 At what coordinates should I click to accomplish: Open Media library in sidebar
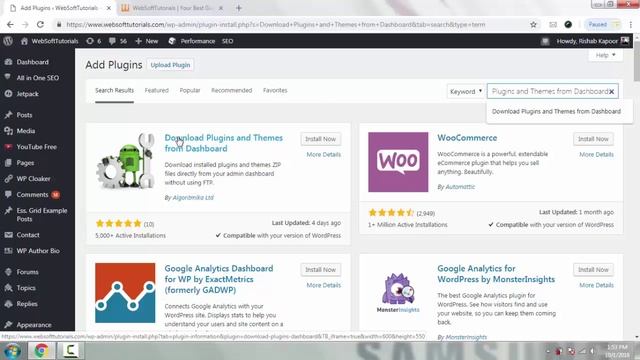(25, 131)
